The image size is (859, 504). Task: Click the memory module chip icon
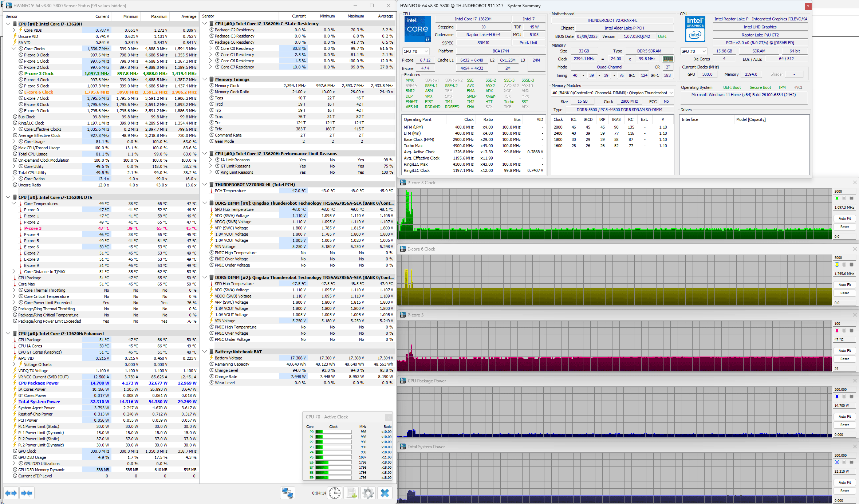tap(668, 59)
